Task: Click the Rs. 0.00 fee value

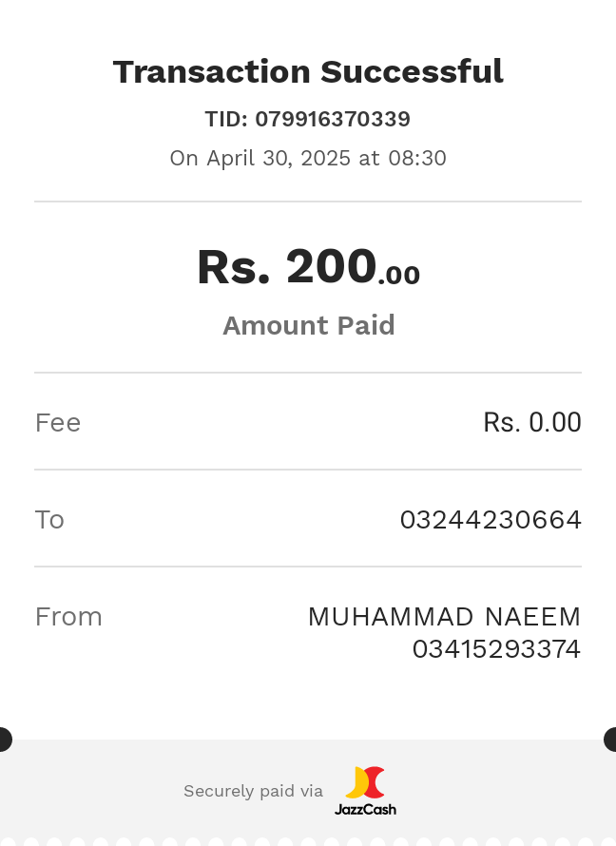Action: pos(531,422)
